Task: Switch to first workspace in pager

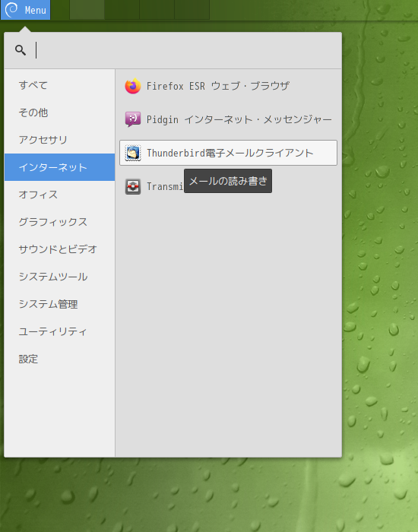Action: pos(87,9)
